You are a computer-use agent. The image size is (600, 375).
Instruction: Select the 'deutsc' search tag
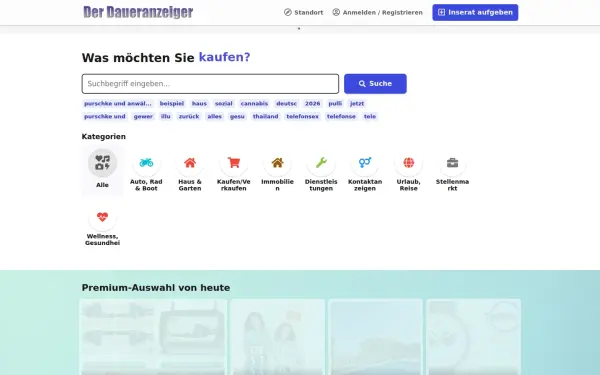pyautogui.click(x=287, y=104)
